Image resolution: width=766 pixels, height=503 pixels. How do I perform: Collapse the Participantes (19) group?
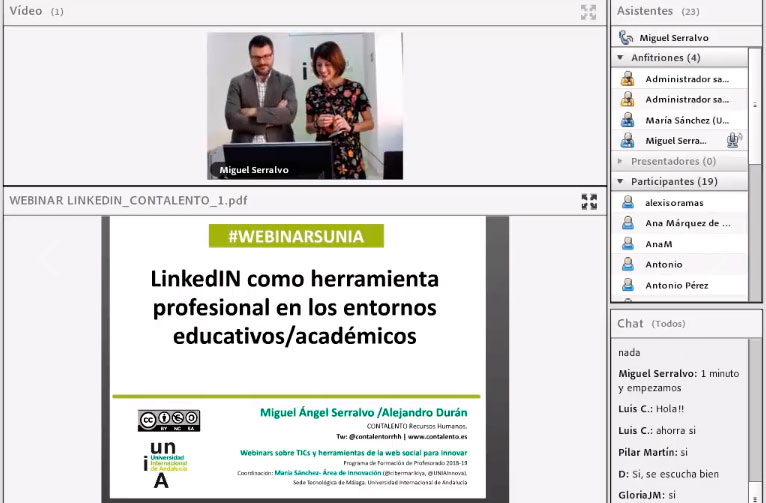click(x=620, y=181)
